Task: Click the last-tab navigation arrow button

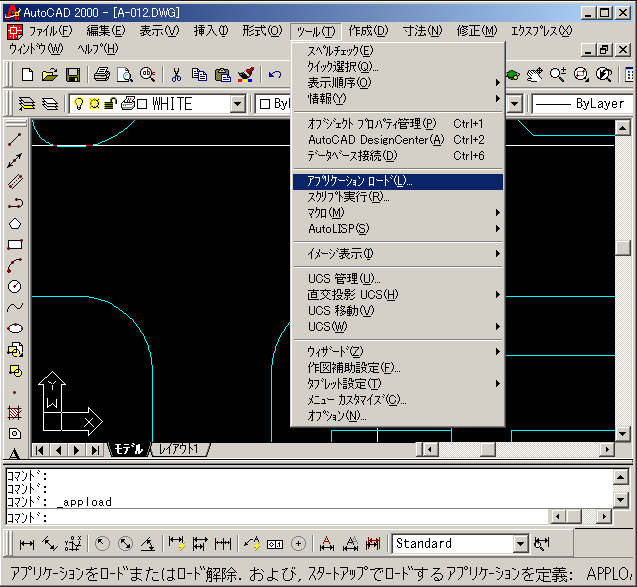Action: pos(95,450)
